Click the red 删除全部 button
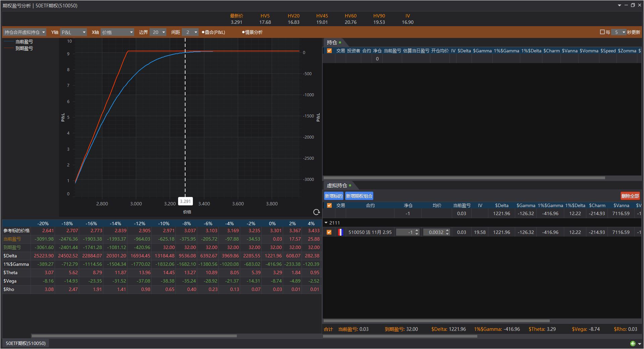The image size is (644, 349). pyautogui.click(x=630, y=196)
